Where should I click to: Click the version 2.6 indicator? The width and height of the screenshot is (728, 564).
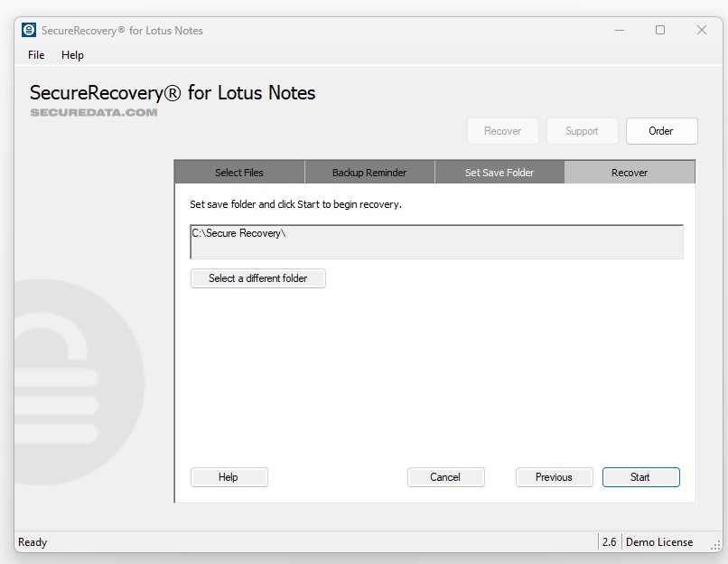tap(610, 541)
